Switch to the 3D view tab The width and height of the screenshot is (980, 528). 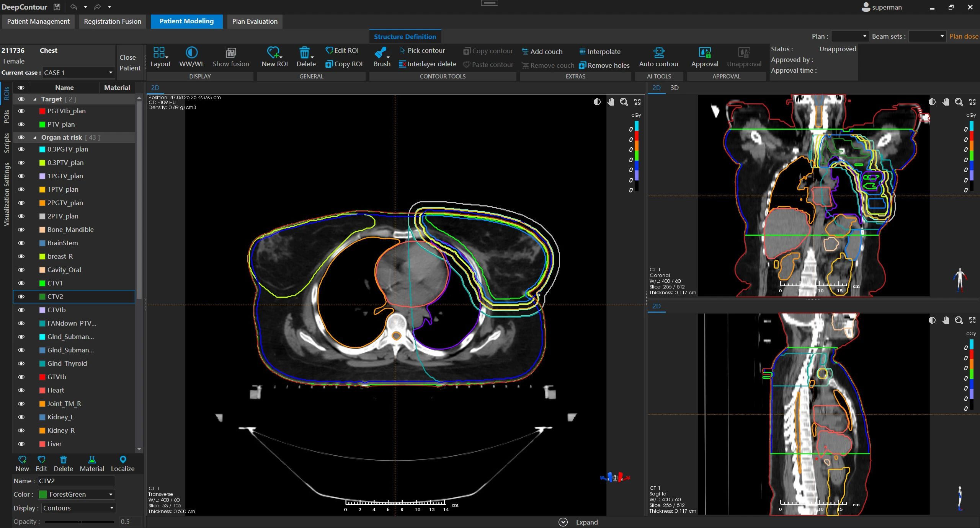coord(675,88)
